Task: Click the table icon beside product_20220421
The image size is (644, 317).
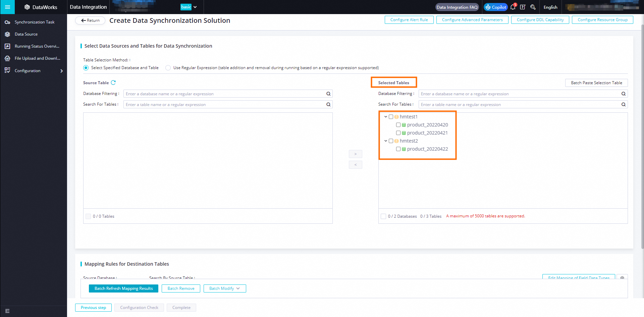Action: [404, 133]
